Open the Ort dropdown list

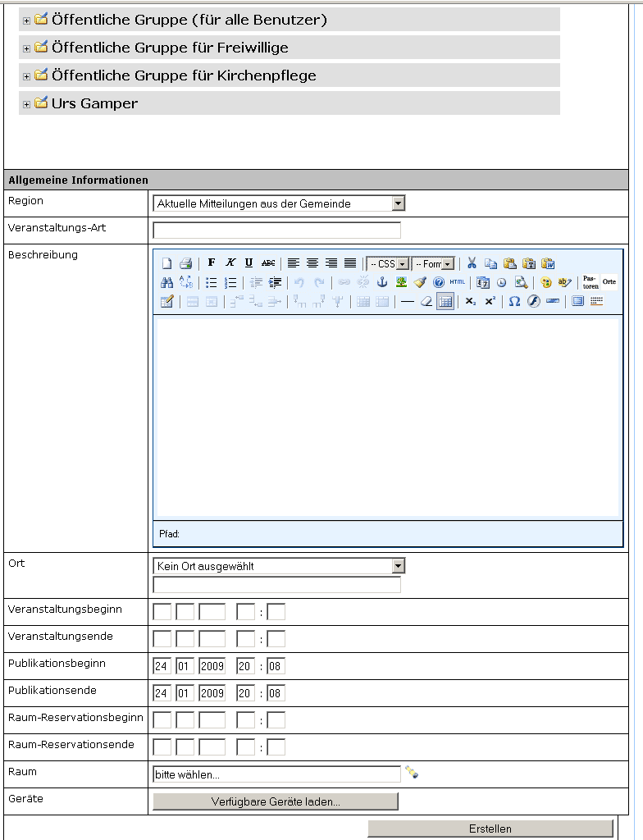coord(398,566)
